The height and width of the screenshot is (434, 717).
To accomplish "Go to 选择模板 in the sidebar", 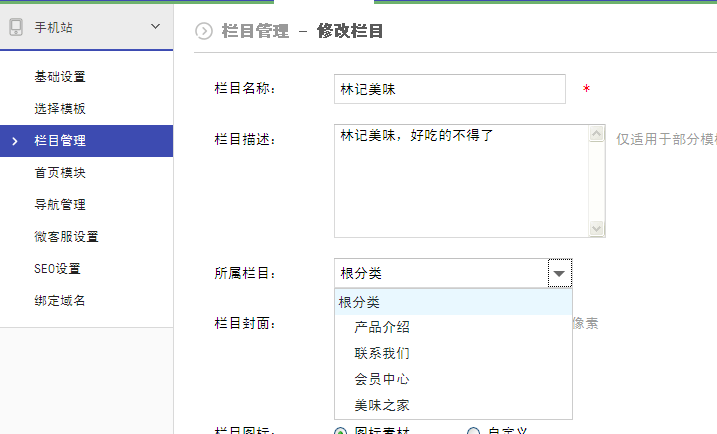I will point(60,109).
